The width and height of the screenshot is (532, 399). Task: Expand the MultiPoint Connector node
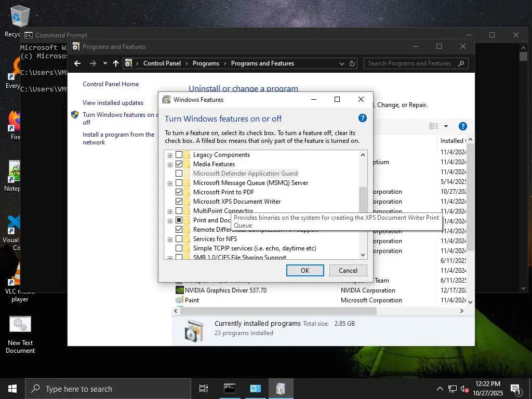170,212
